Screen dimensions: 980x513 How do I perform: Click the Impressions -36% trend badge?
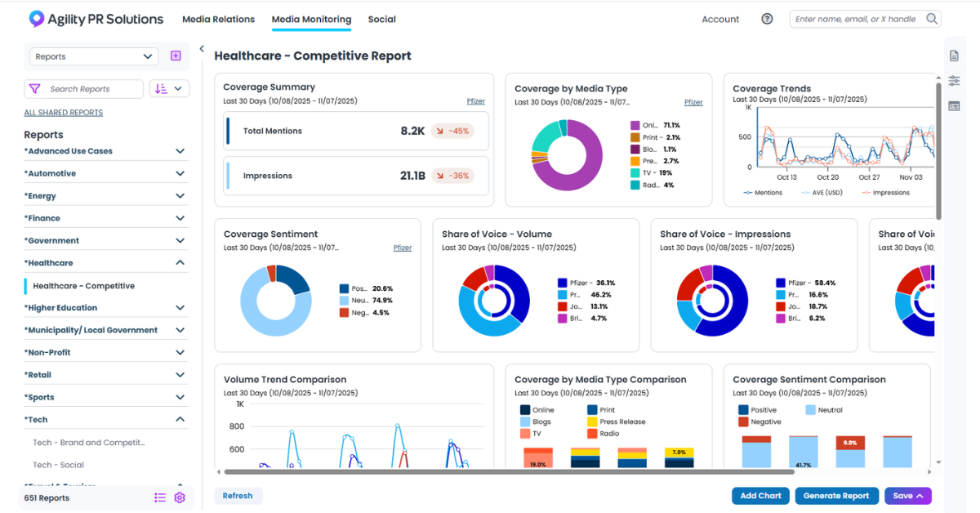pos(453,176)
